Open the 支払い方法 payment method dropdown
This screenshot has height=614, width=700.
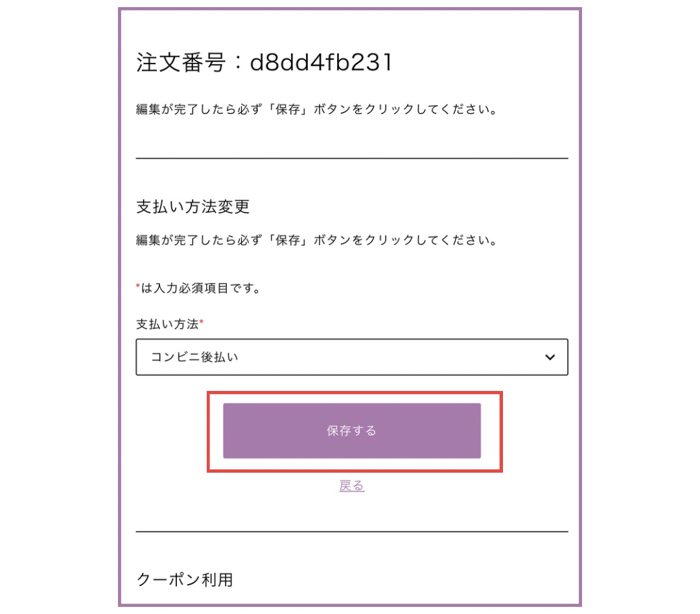(351, 357)
